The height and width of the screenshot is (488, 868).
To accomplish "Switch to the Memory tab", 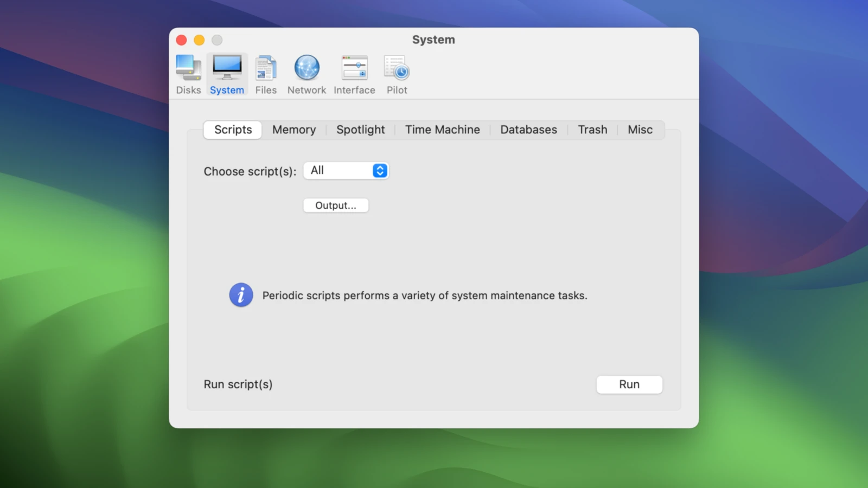I will click(293, 130).
